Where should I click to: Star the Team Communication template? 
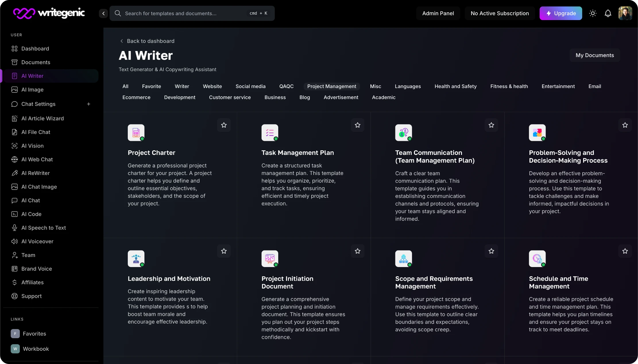(x=491, y=125)
